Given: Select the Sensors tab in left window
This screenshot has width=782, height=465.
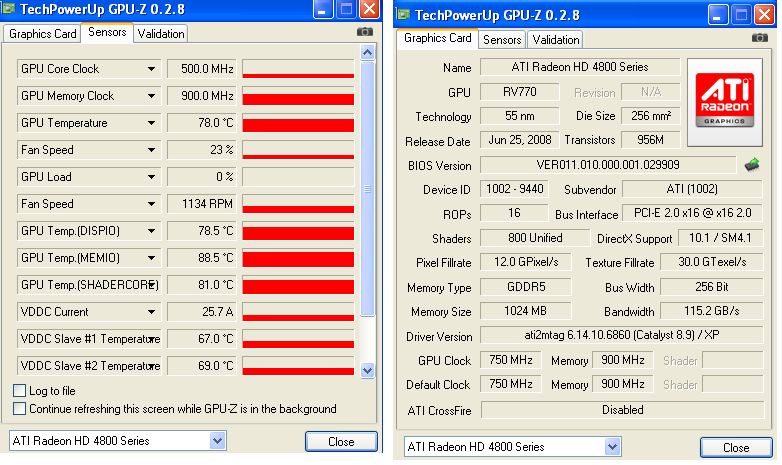Looking at the screenshot, I should tap(107, 32).
